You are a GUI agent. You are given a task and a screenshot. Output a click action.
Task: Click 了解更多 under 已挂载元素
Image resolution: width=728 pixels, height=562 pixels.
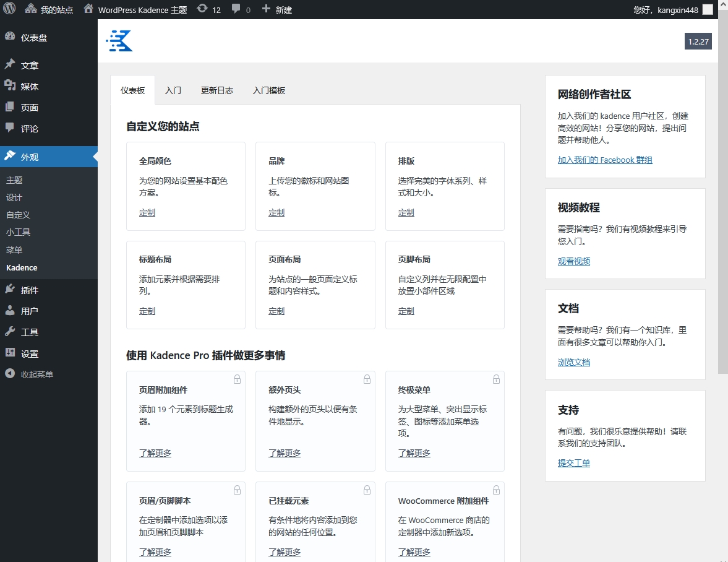tap(285, 552)
